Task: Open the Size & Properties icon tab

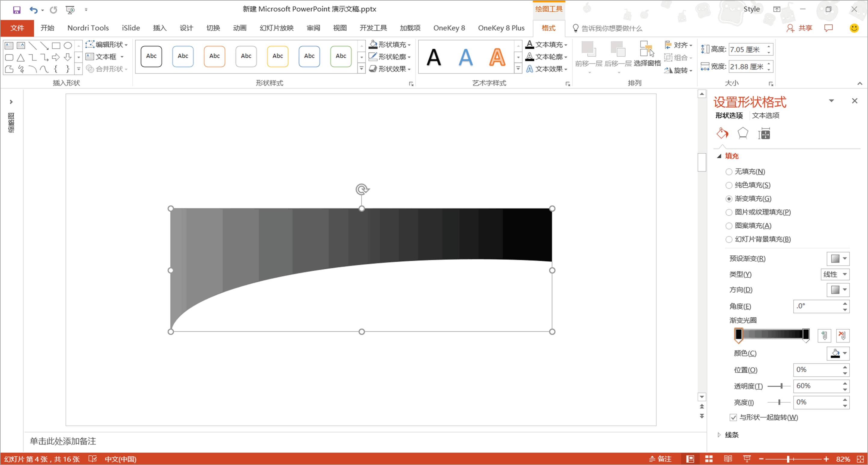Action: [764, 134]
